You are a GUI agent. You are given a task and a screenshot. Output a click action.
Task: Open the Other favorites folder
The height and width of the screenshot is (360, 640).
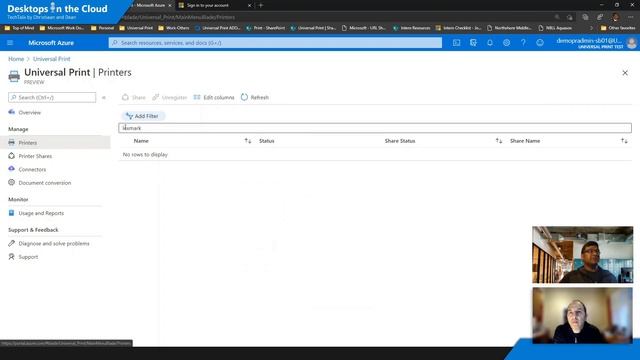coord(618,28)
